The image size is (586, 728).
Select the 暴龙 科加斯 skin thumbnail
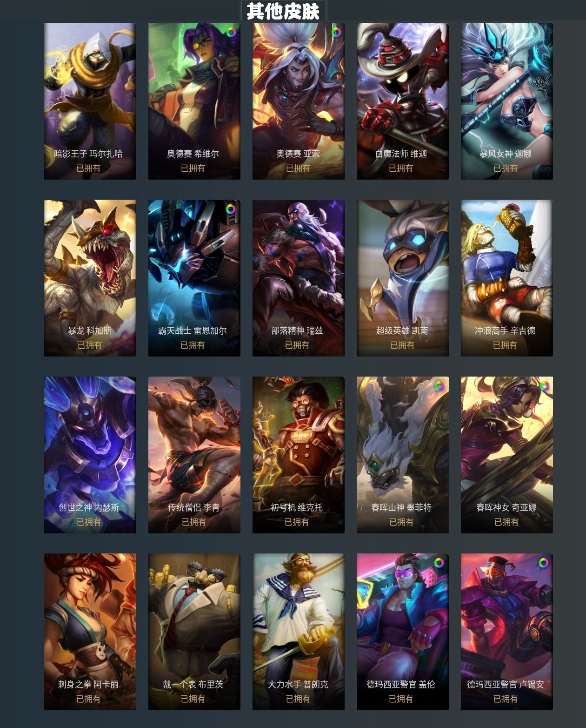point(90,278)
